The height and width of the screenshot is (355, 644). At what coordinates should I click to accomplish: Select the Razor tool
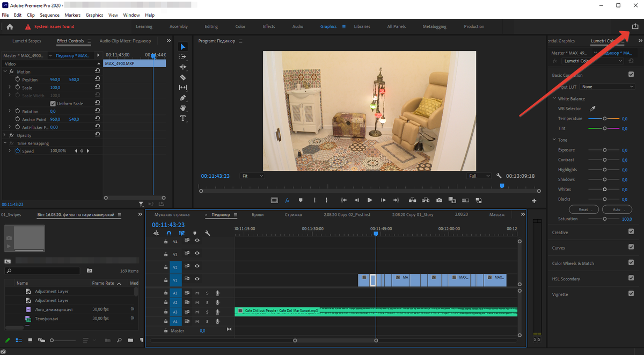[x=182, y=77]
